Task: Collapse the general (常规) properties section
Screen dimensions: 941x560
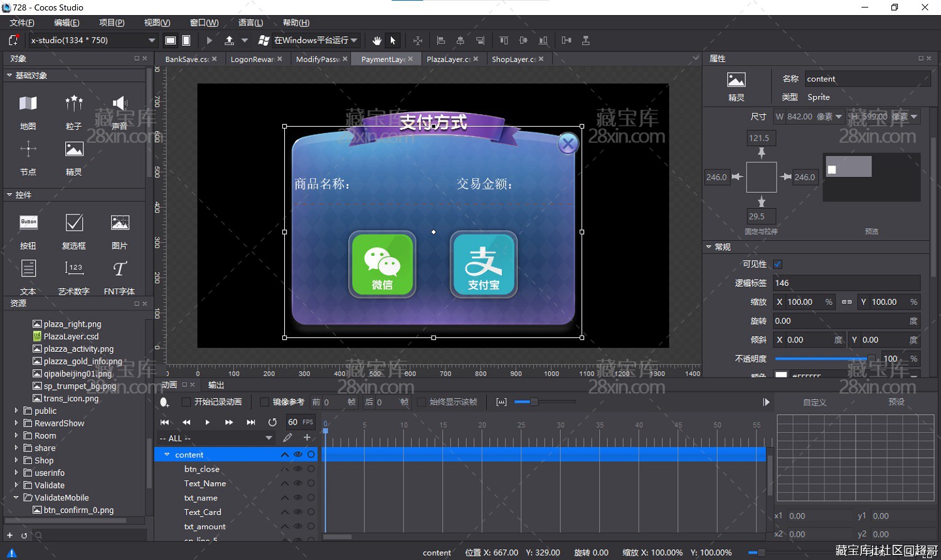Action: [x=709, y=247]
